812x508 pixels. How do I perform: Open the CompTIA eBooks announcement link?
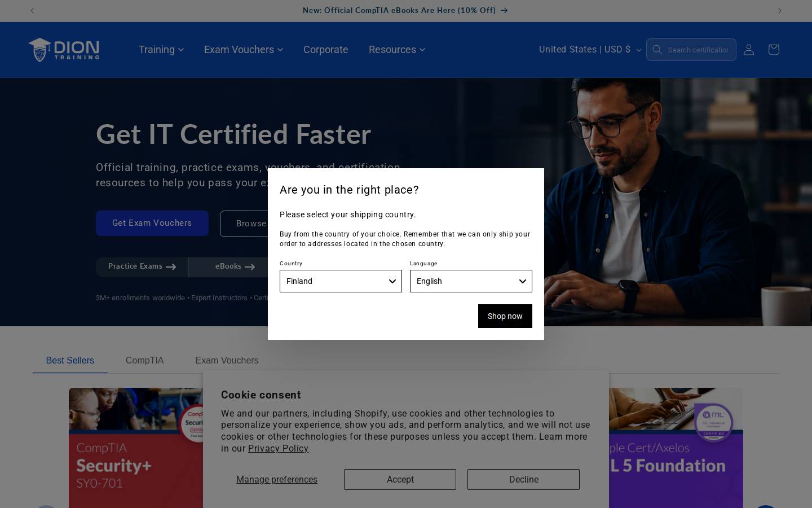pos(405,10)
